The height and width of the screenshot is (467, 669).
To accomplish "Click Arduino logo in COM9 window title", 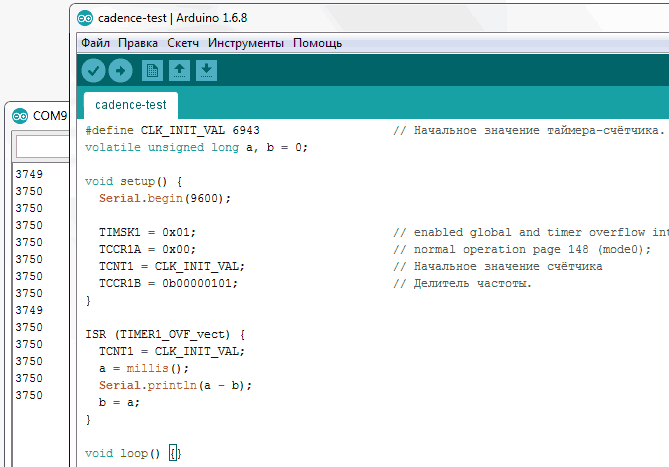I will [x=20, y=116].
